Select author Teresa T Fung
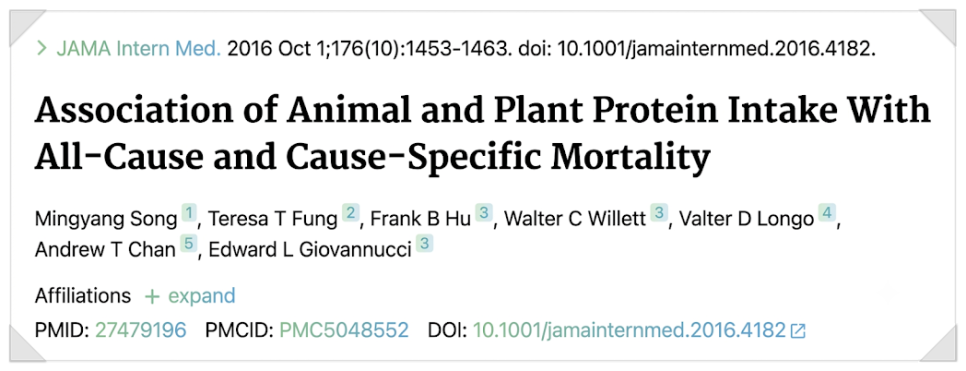The width and height of the screenshot is (966, 371). click(x=273, y=219)
